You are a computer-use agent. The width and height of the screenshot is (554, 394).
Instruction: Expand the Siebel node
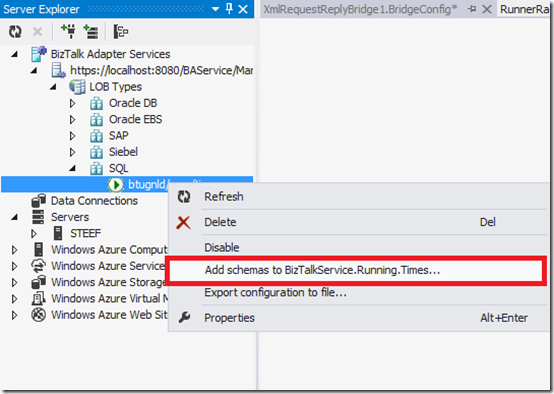tap(72, 152)
